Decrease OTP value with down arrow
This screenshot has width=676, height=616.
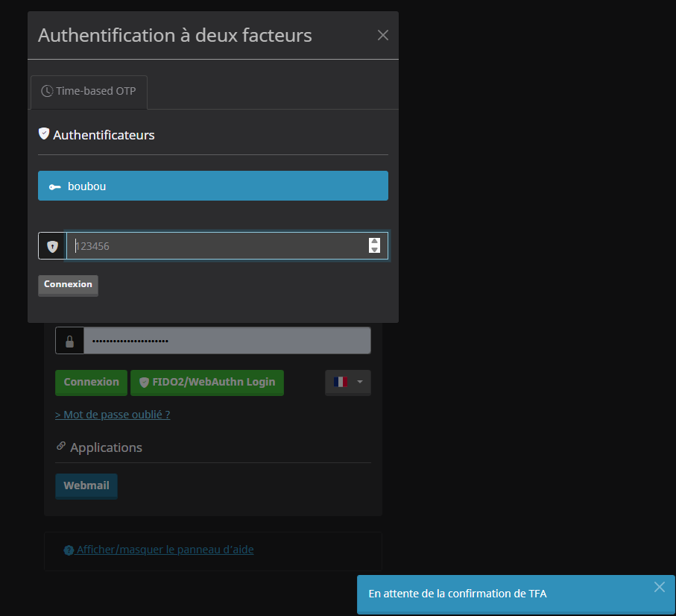tap(374, 250)
